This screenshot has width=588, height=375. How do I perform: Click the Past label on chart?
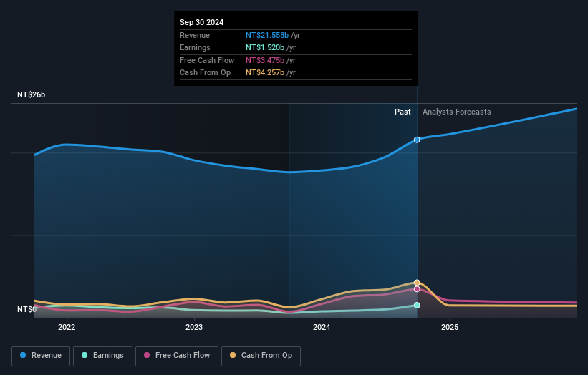(403, 112)
